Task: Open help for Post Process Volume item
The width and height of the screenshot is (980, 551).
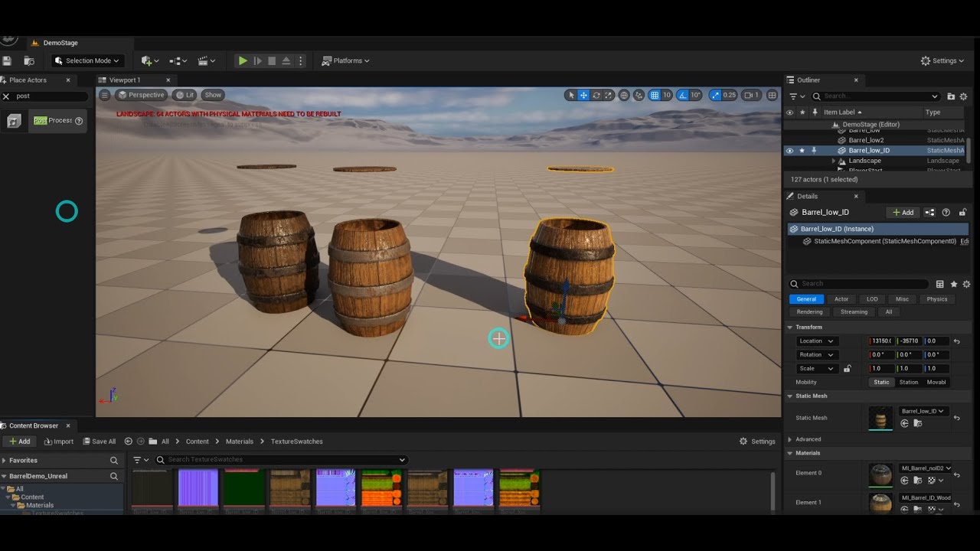Action: click(x=79, y=121)
